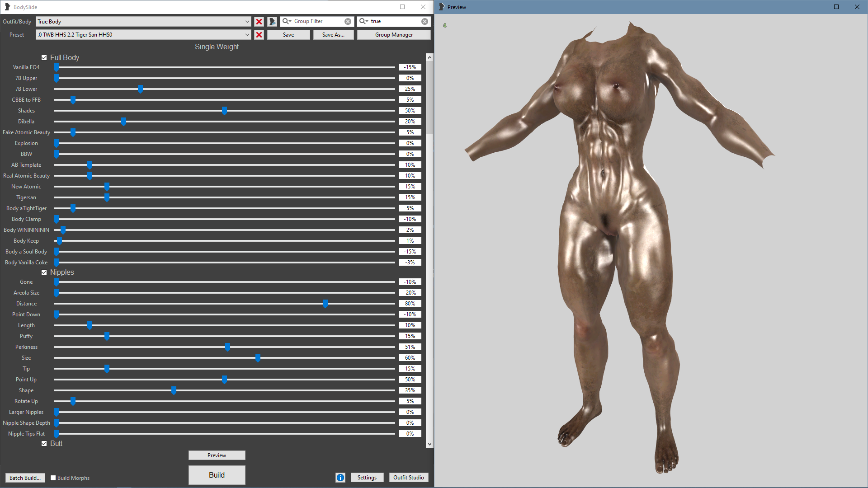Click the 'Real Atomic Beauty' slider label
This screenshot has width=868, height=488.
[26, 176]
